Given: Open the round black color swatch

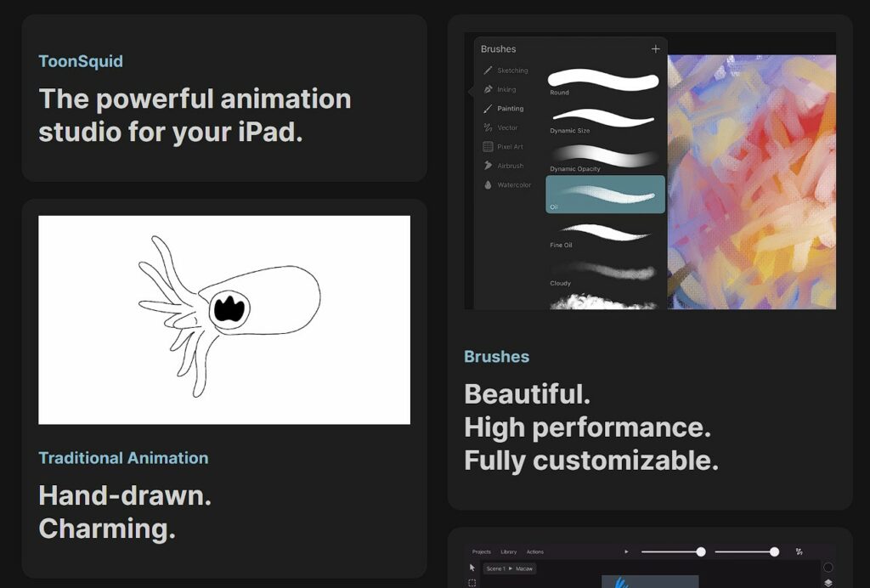Looking at the screenshot, I should 828,568.
